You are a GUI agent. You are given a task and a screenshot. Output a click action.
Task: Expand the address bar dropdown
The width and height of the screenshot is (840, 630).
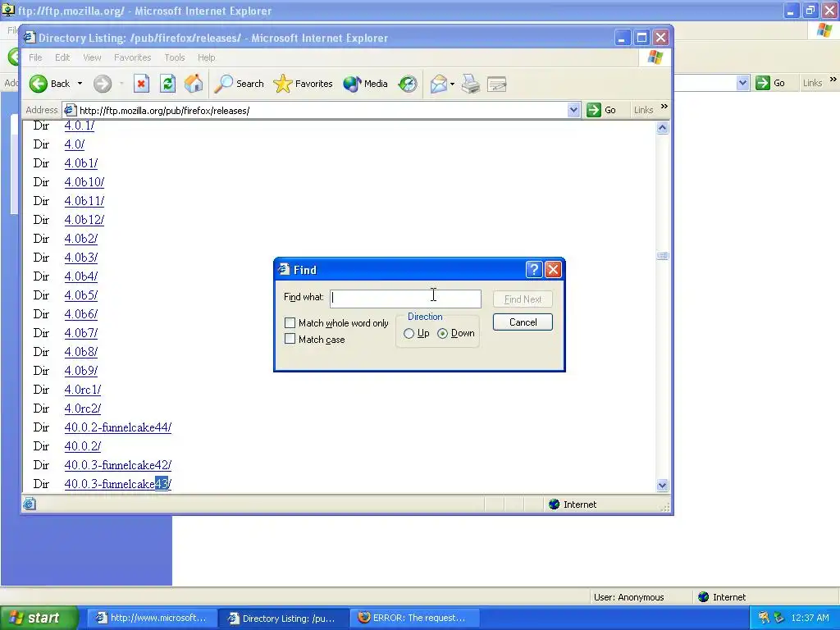coord(573,111)
